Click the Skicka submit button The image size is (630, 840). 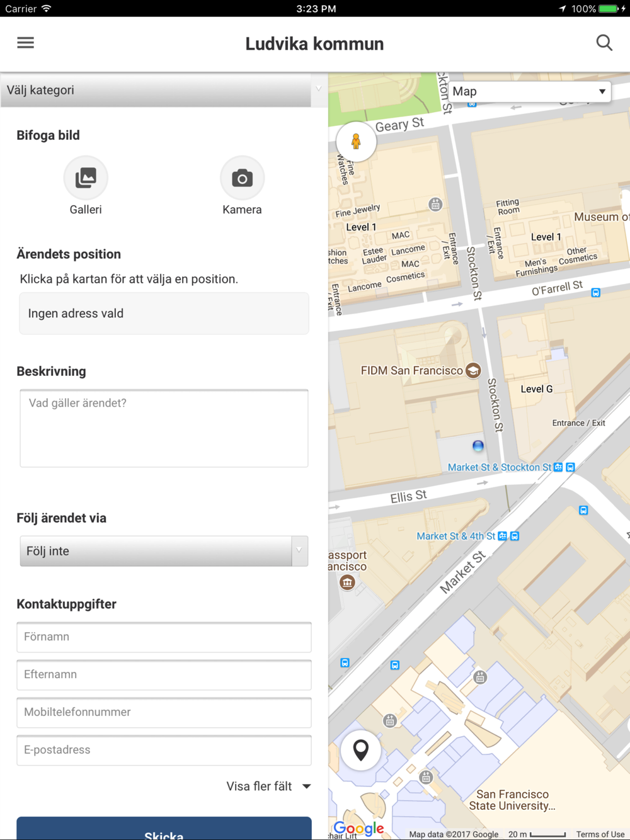click(164, 829)
